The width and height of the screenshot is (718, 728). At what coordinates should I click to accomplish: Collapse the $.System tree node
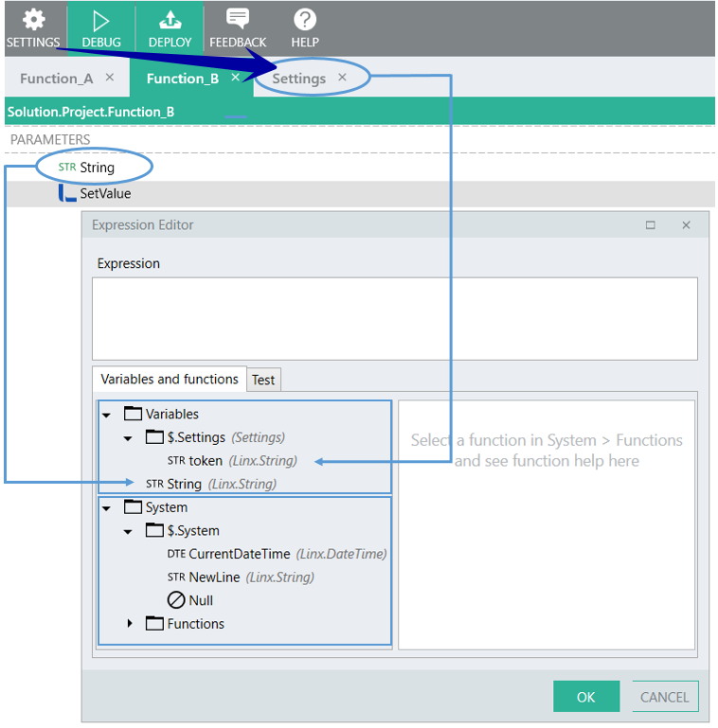[x=128, y=531]
